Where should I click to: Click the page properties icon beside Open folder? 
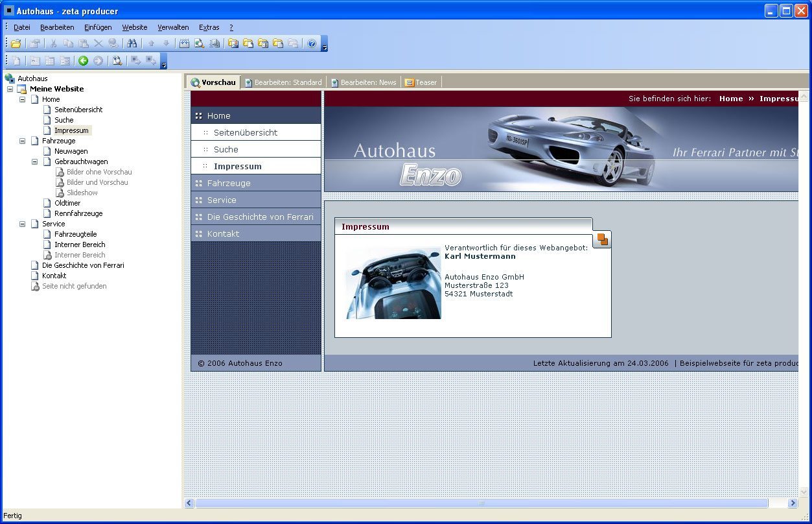[34, 43]
